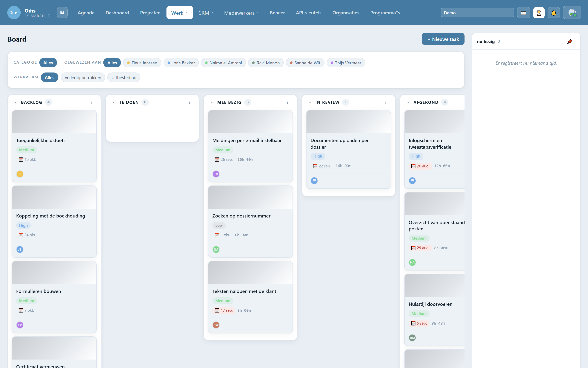The width and height of the screenshot is (588, 368).
Task: Click RM avatar on Huisstijl doorvoeren card
Action: coord(412,338)
